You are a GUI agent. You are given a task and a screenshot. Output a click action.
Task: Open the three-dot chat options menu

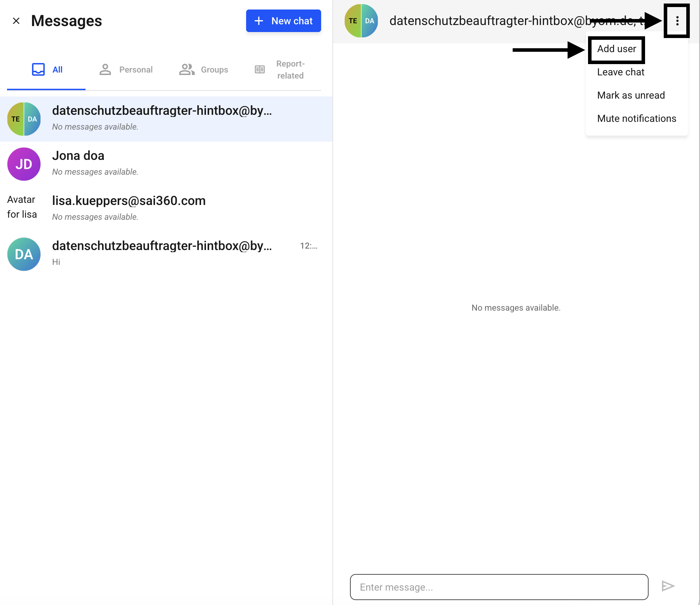[x=677, y=21]
